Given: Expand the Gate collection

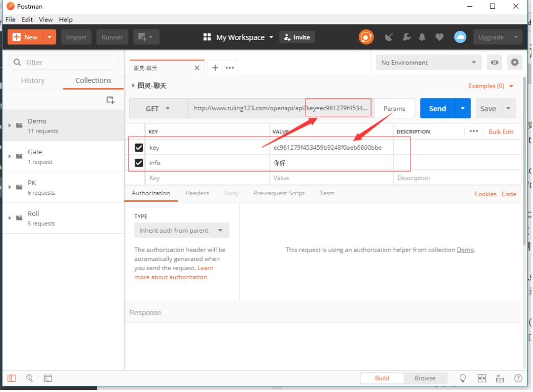Looking at the screenshot, I should coord(10,156).
